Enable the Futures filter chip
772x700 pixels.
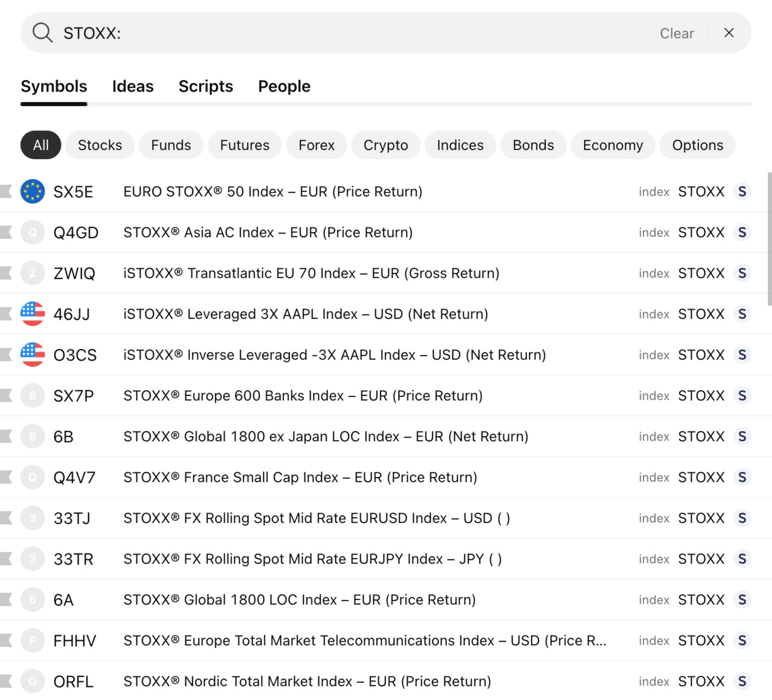pyautogui.click(x=244, y=145)
